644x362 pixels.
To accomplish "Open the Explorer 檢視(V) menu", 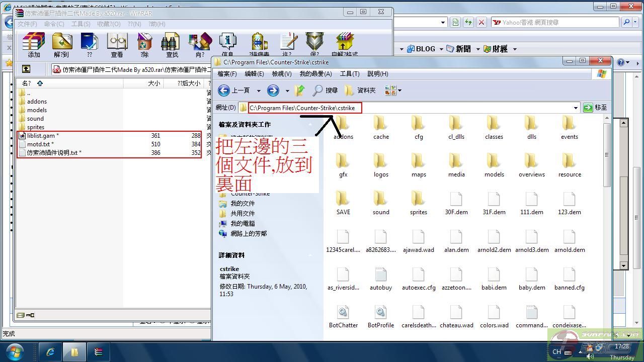I will [282, 73].
